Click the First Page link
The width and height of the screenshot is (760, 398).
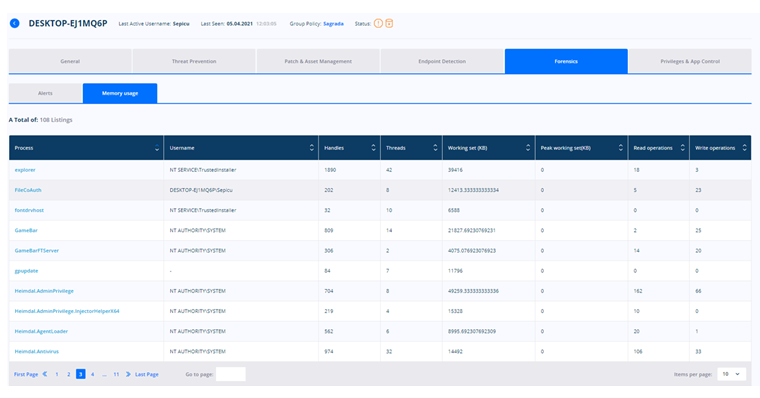point(26,374)
